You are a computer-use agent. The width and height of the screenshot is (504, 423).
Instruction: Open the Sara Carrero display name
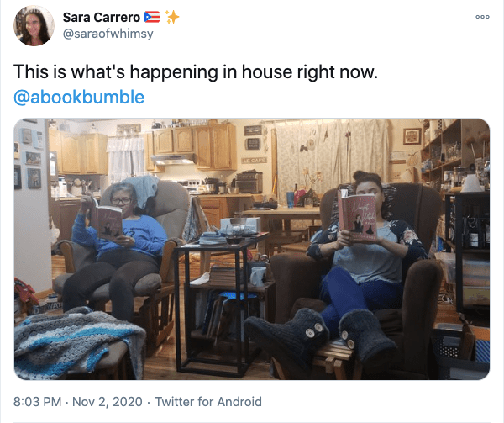[x=102, y=18]
